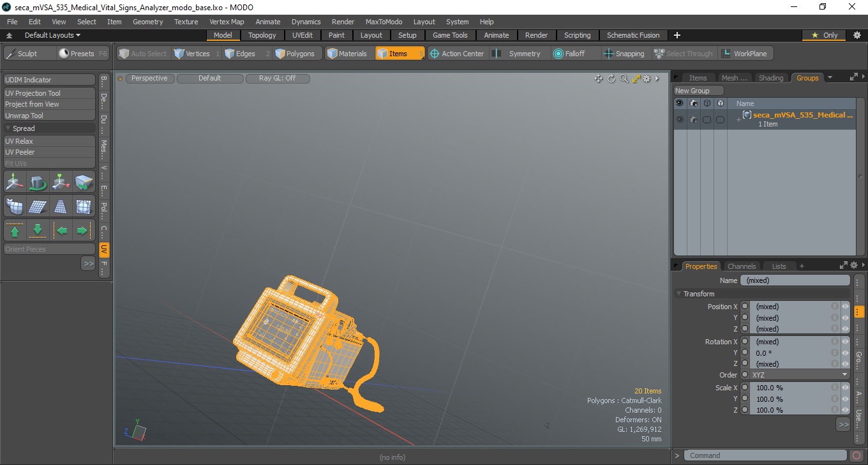The width and height of the screenshot is (868, 465).
Task: Open the WorkPlane options
Action: click(746, 54)
